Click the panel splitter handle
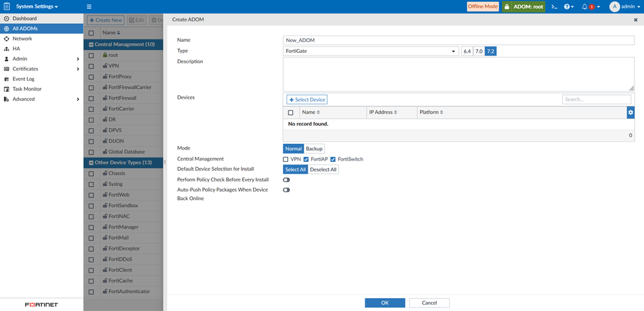 pyautogui.click(x=165, y=162)
